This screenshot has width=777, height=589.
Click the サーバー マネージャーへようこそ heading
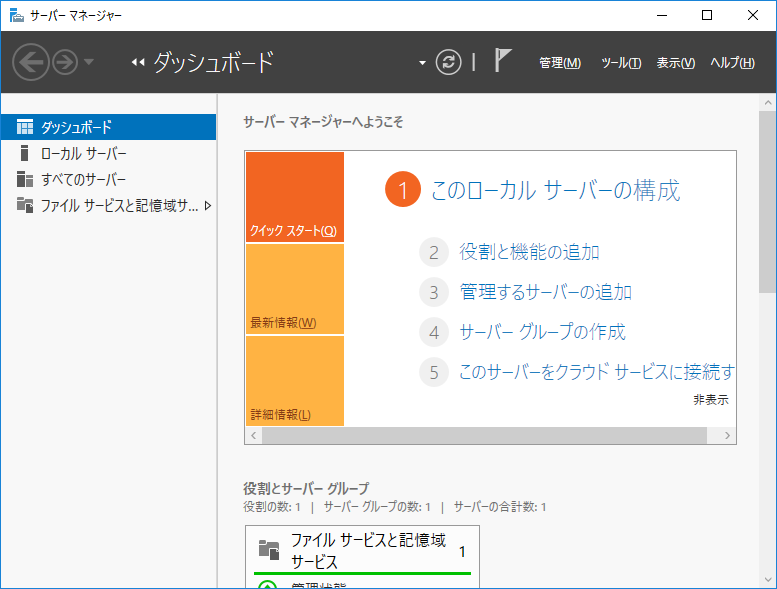[x=323, y=122]
